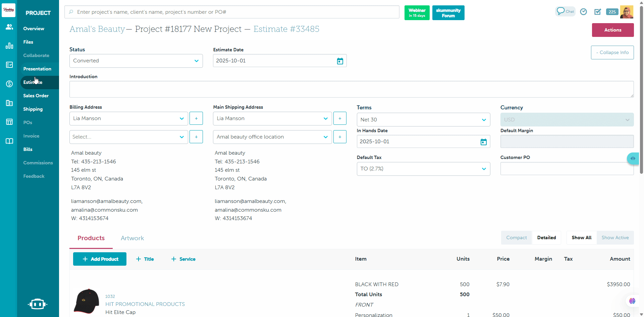Expand the Status dropdown showing Converted
644x317 pixels.
pos(136,61)
